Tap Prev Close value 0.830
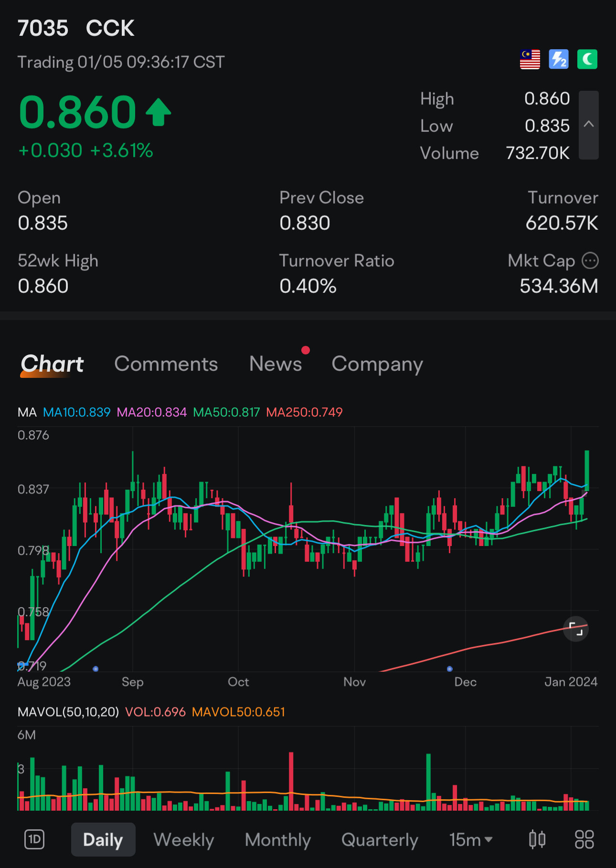This screenshot has width=616, height=868. [305, 223]
